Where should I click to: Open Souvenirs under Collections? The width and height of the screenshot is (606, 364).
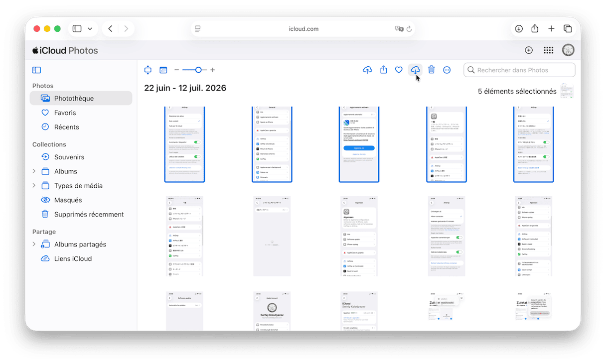pyautogui.click(x=81, y=157)
